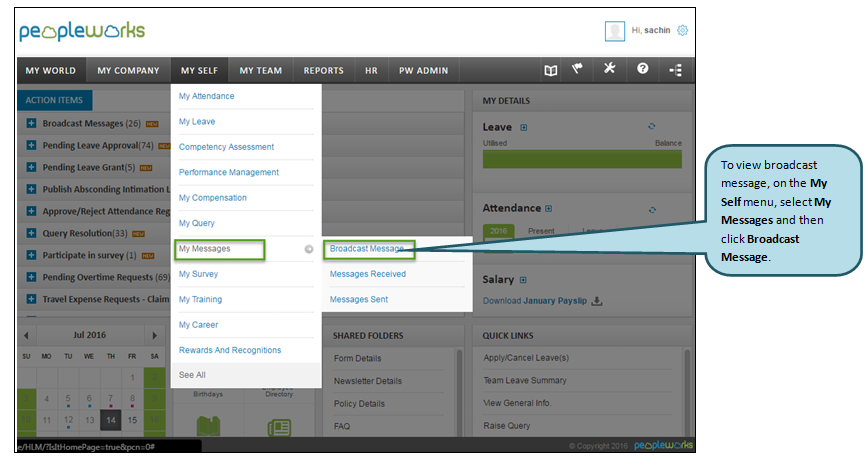This screenshot has height=473, width=868.
Task: Expand Travel Expense Requests item
Action: pos(32,299)
